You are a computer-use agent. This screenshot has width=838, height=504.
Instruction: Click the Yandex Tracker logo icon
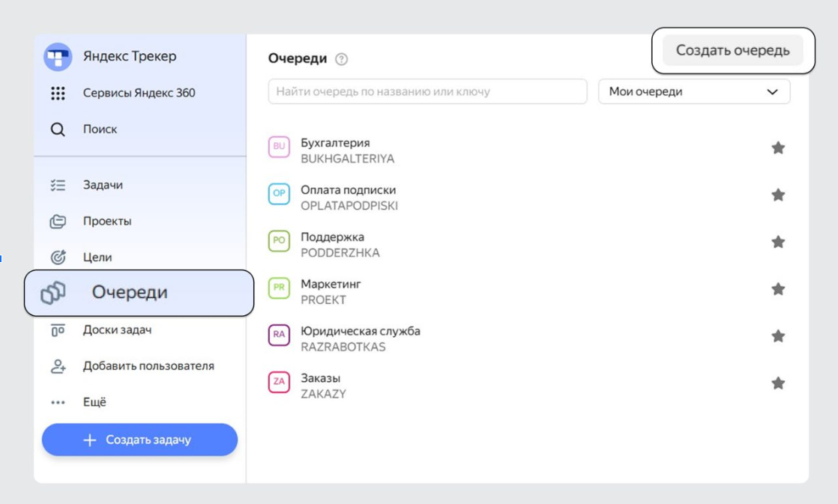pyautogui.click(x=58, y=57)
